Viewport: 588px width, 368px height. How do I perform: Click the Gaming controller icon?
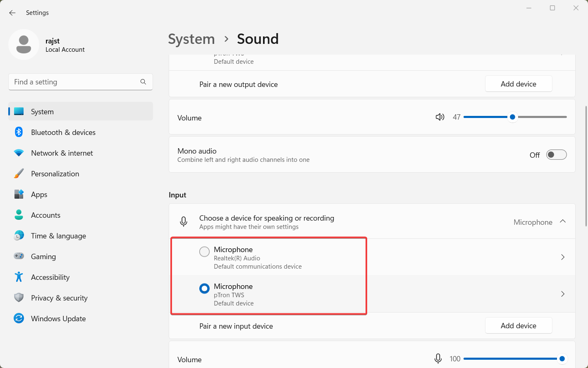19,256
